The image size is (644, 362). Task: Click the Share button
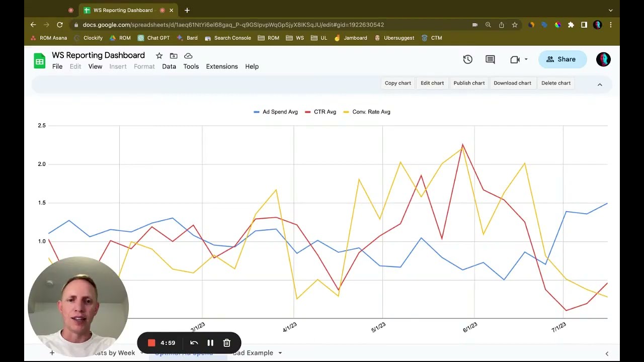click(562, 59)
